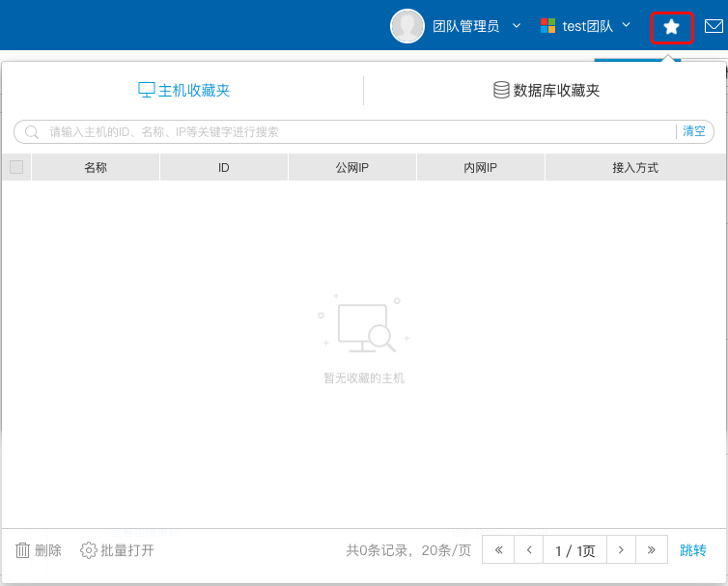Go to the next page
Viewport: 728px width, 586px height.
click(x=621, y=550)
